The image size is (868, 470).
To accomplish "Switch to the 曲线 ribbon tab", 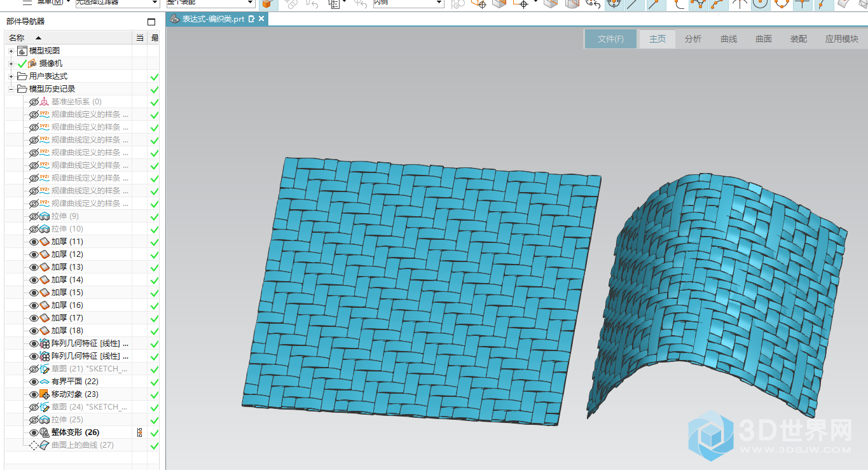I will tap(729, 39).
